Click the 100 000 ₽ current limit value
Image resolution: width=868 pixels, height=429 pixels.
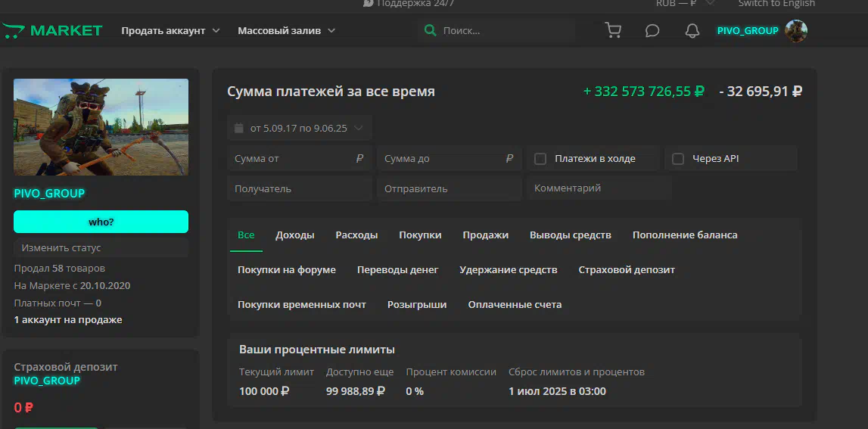tap(264, 391)
